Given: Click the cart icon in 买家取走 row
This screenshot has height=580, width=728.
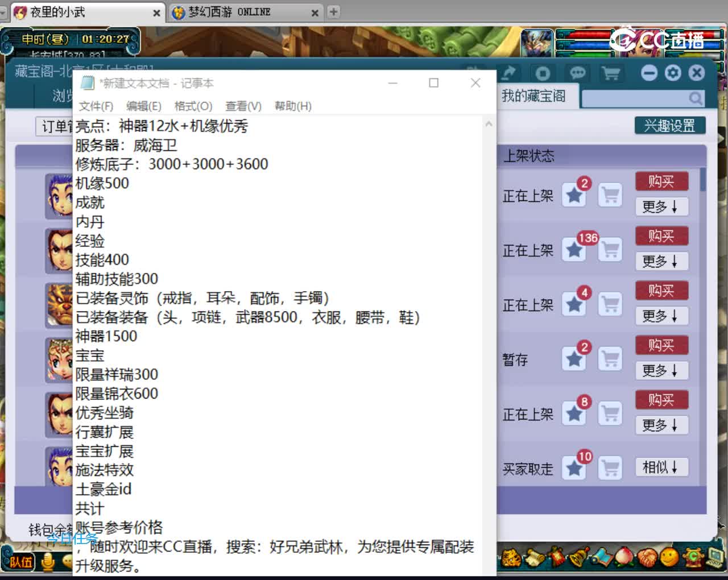Looking at the screenshot, I should pyautogui.click(x=610, y=468).
